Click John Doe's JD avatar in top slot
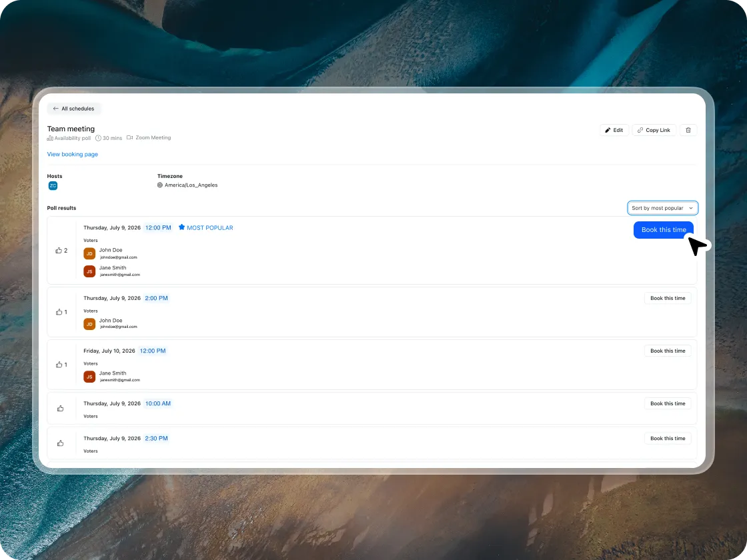747x560 pixels. [x=89, y=253]
